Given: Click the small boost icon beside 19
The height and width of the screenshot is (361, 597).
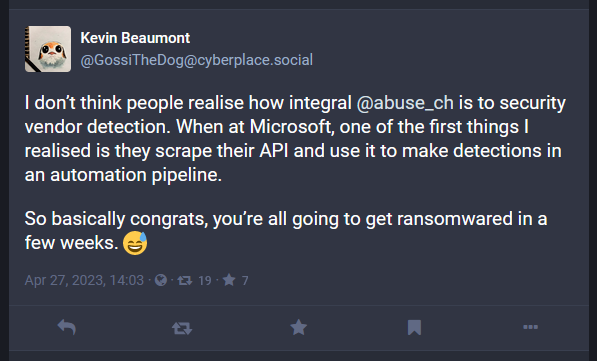Looking at the screenshot, I should click(x=185, y=281).
